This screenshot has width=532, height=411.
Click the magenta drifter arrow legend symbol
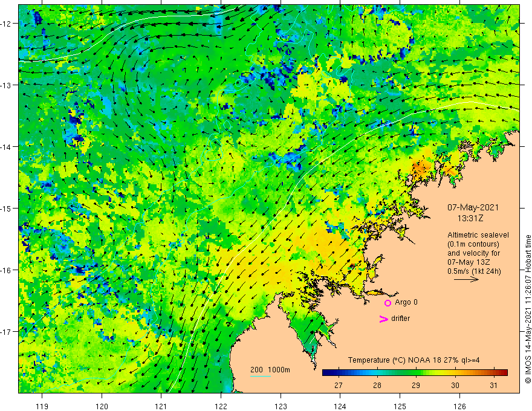[x=383, y=319]
